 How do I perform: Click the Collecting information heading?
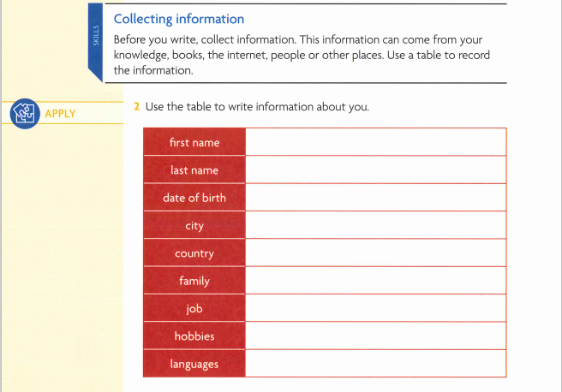179,19
